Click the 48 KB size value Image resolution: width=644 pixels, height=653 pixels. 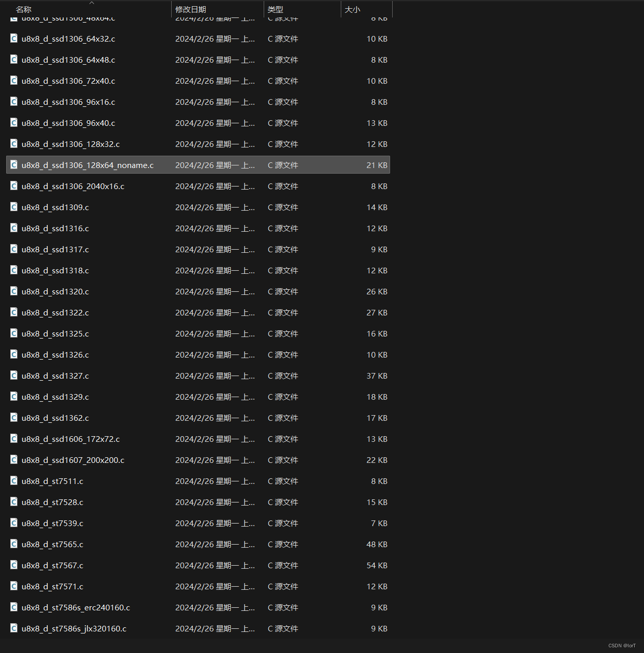pyautogui.click(x=377, y=544)
